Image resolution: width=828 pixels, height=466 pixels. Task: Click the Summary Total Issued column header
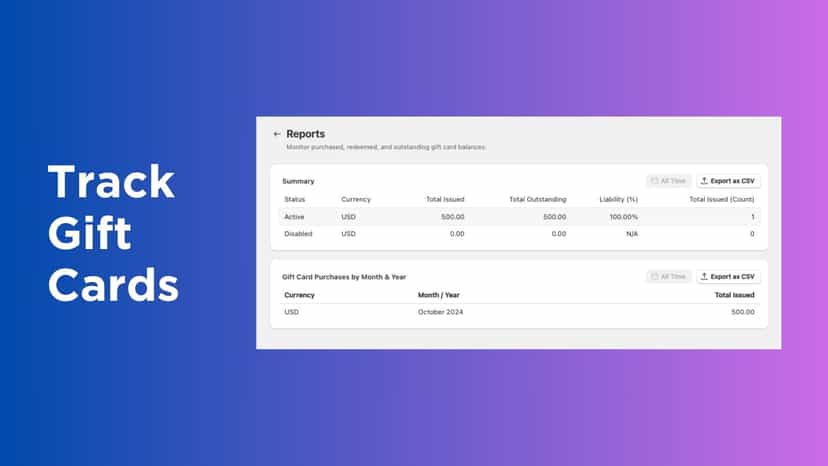445,200
